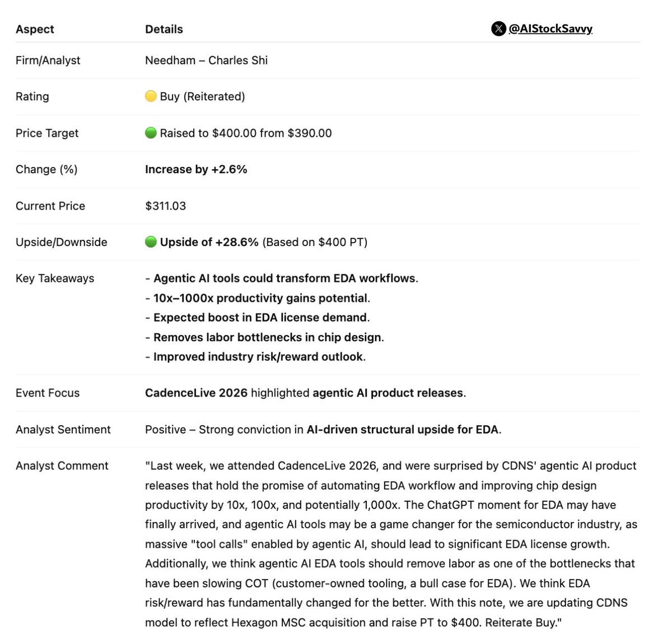Select the Upside/Downside row label
This screenshot has height=643, width=672.
61,242
